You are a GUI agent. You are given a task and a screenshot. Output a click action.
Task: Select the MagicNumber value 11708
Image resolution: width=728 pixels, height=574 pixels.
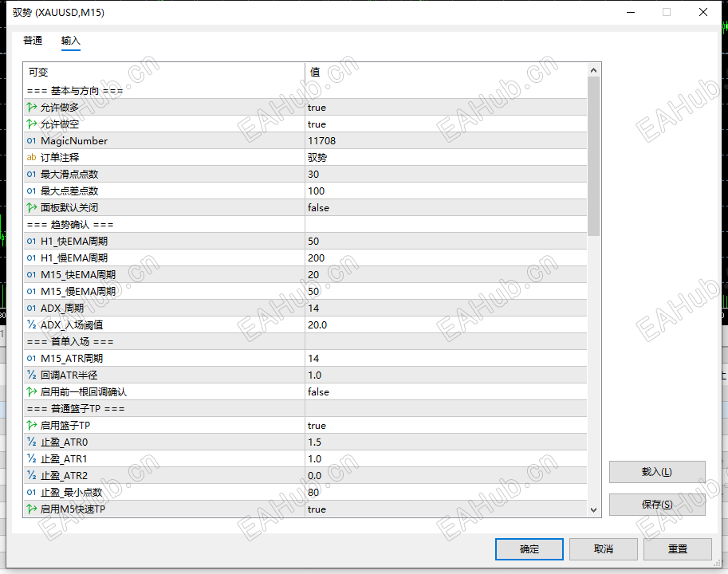pyautogui.click(x=322, y=140)
